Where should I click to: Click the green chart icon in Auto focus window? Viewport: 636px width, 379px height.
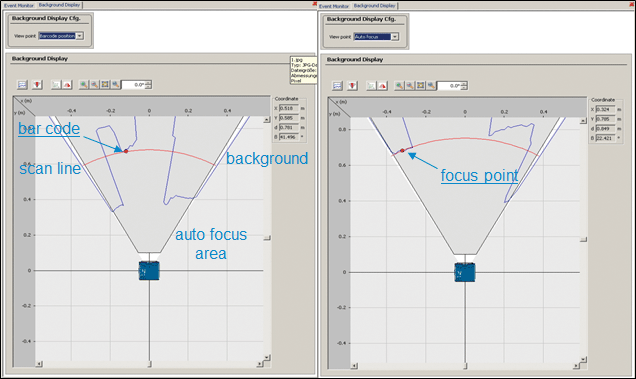tap(371, 86)
